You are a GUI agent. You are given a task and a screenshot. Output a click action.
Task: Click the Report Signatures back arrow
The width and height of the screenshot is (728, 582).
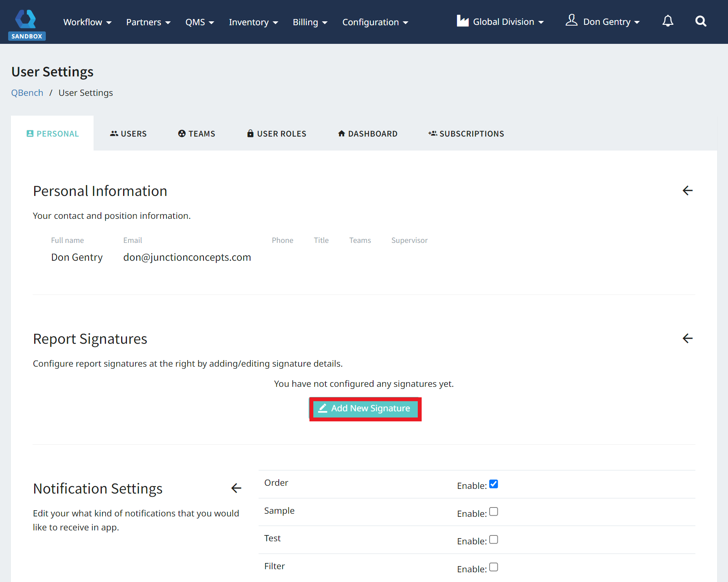tap(687, 338)
